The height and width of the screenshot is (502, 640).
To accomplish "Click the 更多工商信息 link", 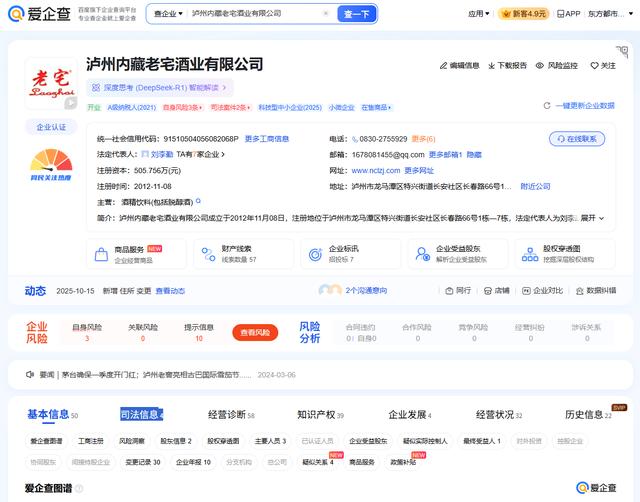I will [267, 139].
